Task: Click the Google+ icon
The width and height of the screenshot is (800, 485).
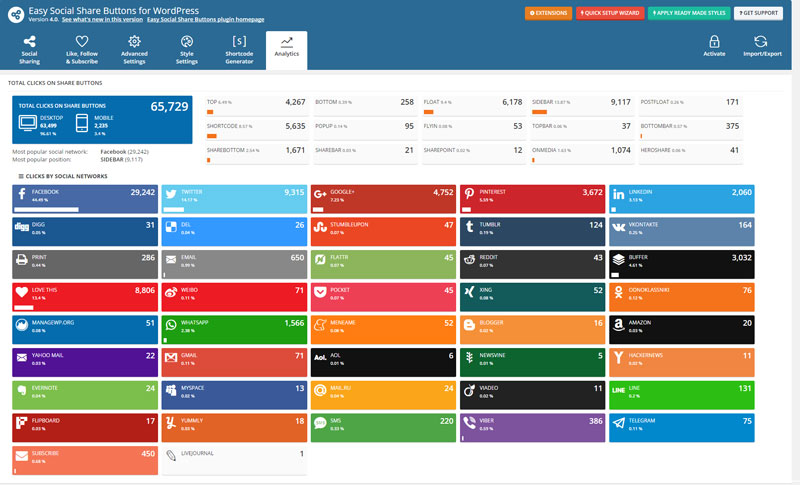Action: 320,194
